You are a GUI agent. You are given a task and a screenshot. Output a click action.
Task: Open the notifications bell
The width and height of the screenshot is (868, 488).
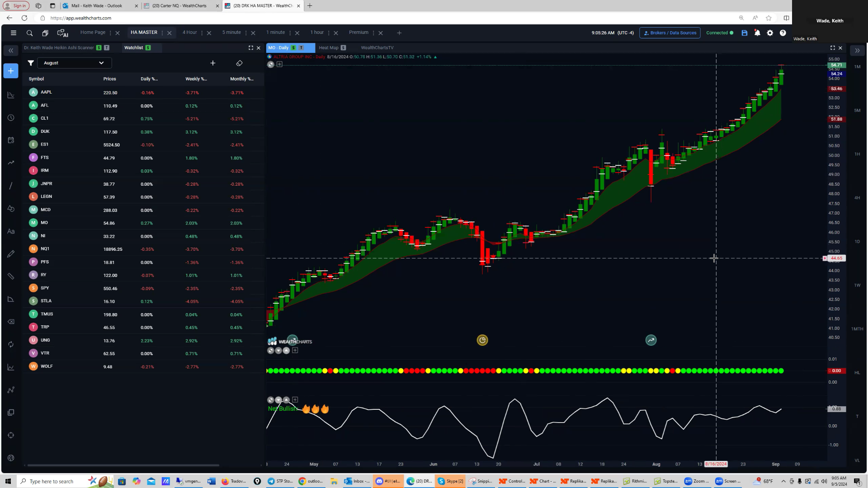(757, 33)
